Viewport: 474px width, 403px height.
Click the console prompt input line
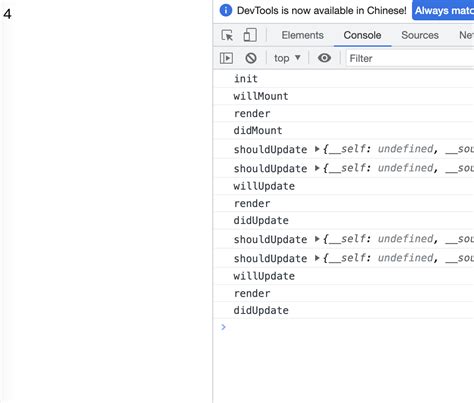tap(347, 327)
